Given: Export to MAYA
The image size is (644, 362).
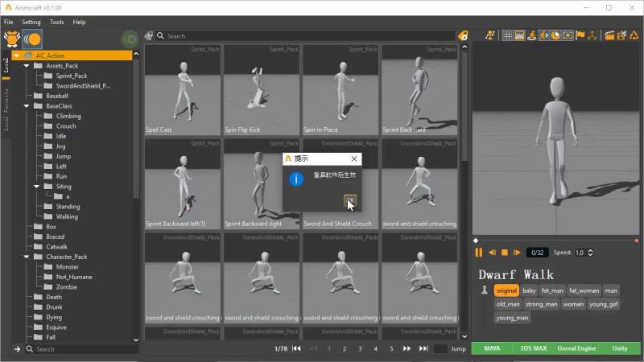Looking at the screenshot, I should point(492,348).
